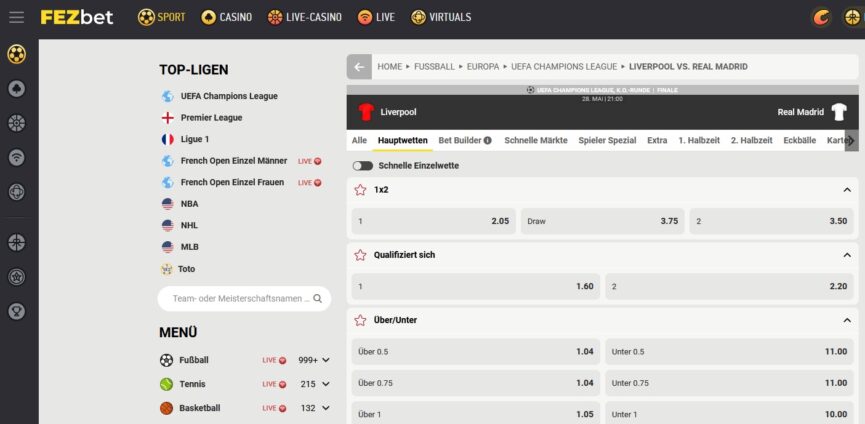This screenshot has width=865, height=424.
Task: Select the football icon in left sidebar
Action: [x=17, y=54]
